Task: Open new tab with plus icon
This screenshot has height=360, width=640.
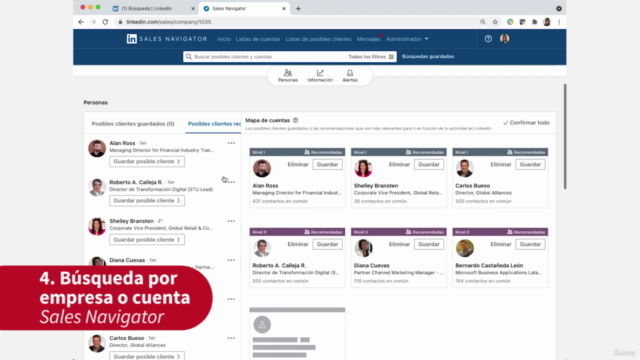Action: tap(298, 9)
